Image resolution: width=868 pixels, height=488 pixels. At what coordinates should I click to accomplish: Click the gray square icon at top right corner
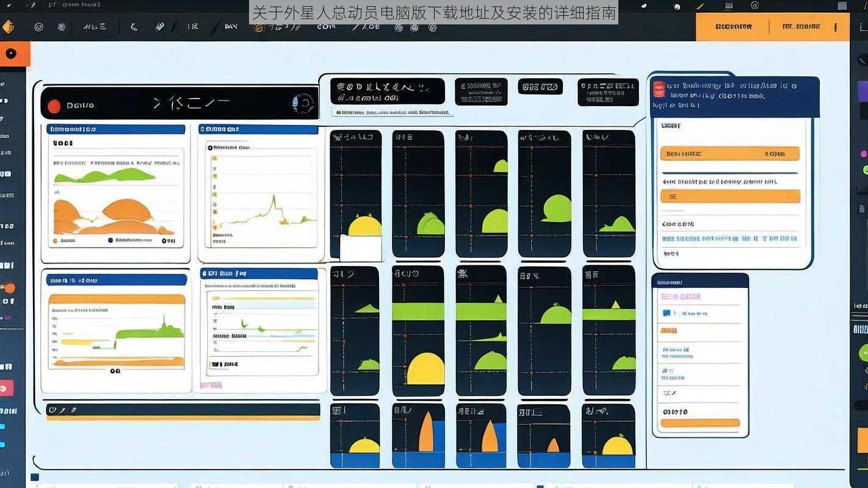click(x=842, y=5)
